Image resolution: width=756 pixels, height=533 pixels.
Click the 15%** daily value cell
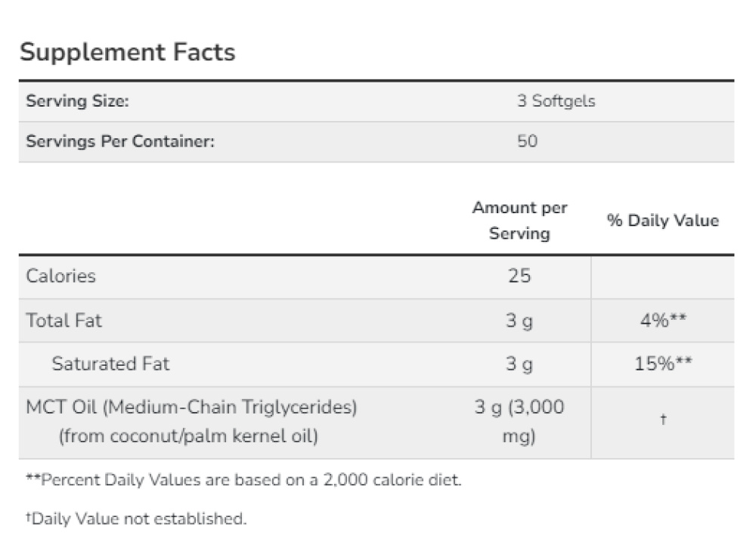click(x=662, y=364)
